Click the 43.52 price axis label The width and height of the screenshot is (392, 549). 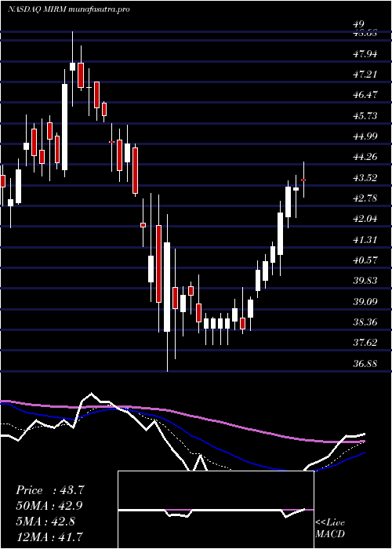coord(365,177)
